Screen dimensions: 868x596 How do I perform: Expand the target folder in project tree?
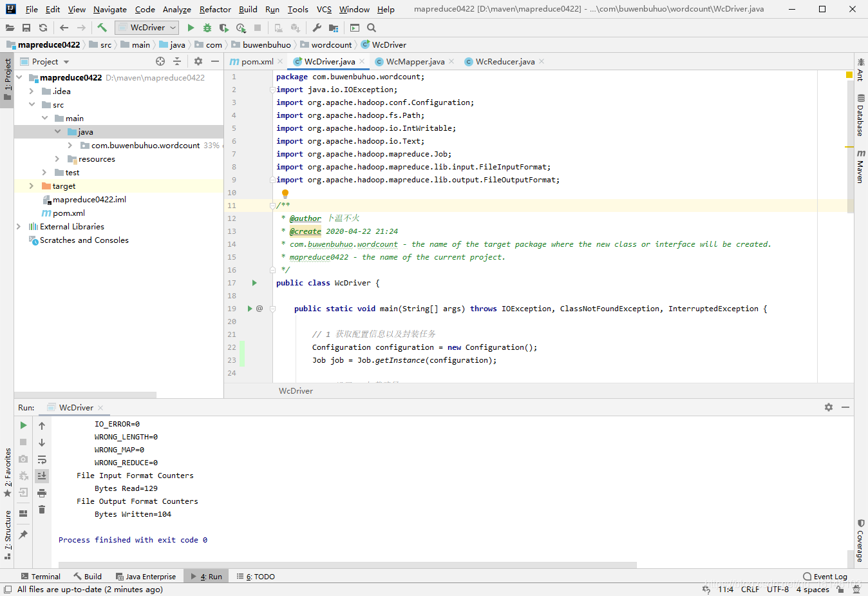click(32, 186)
